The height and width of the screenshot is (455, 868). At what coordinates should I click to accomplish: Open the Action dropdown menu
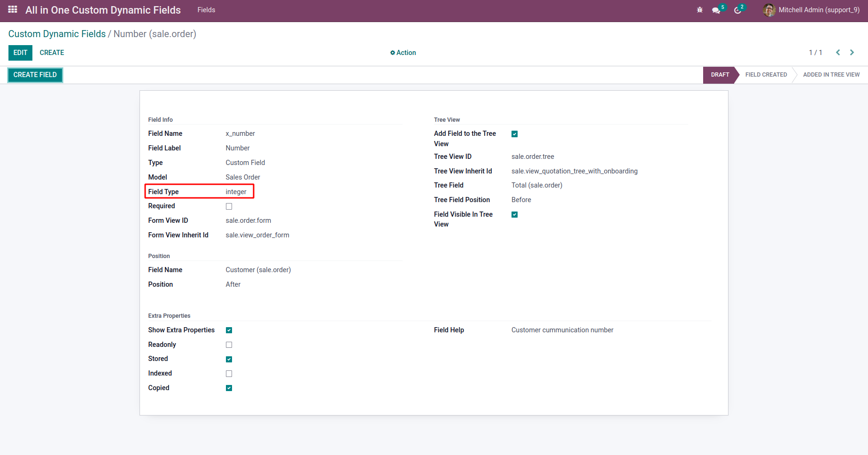(403, 53)
